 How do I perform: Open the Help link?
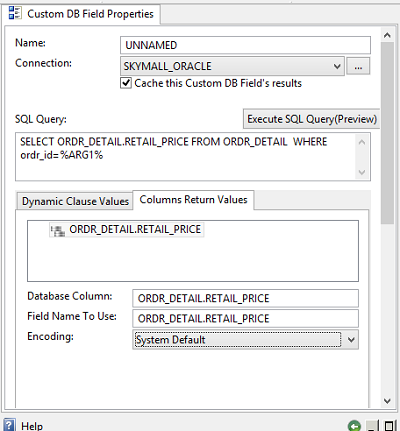[32, 426]
